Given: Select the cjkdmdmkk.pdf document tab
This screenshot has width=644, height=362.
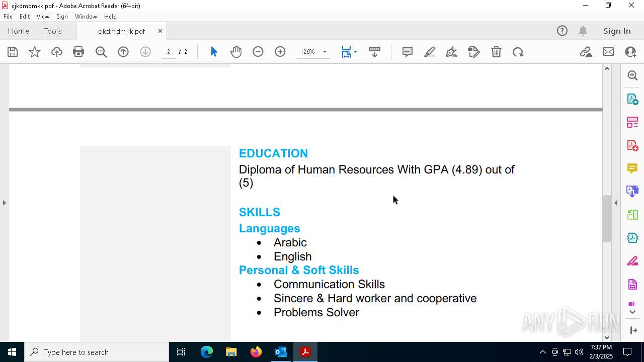Looking at the screenshot, I should tap(121, 31).
